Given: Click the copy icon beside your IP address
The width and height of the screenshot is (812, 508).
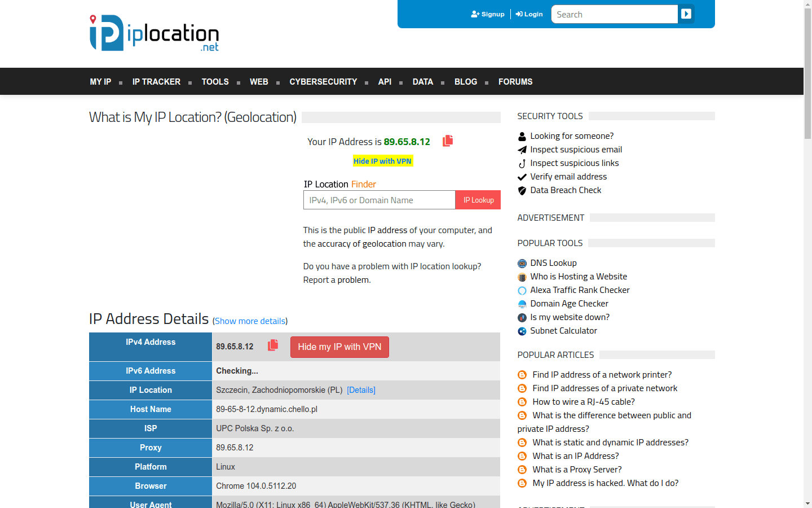Looking at the screenshot, I should (447, 141).
